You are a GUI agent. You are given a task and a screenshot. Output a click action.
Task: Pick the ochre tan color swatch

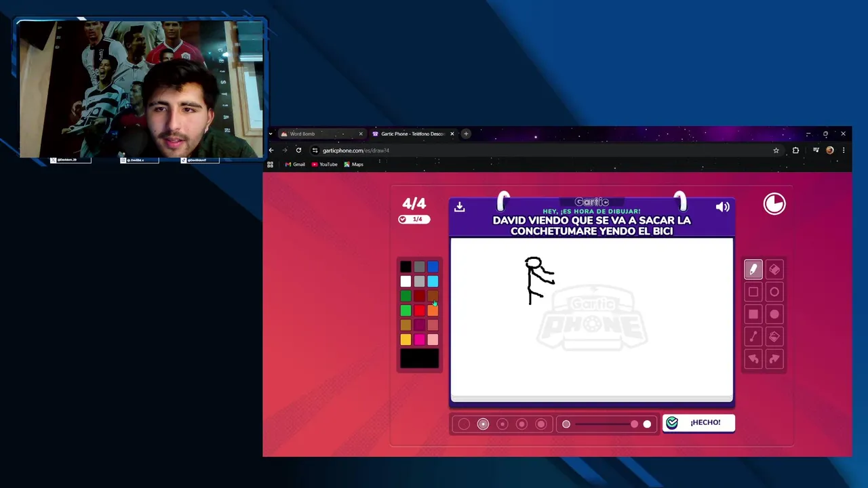point(406,325)
